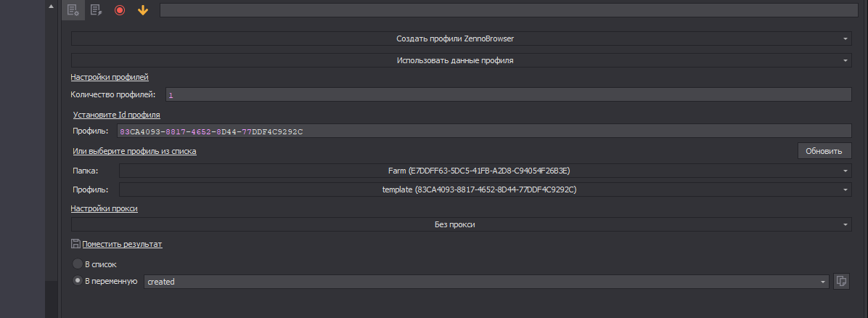868x318 pixels.
Task: Click the Настройки профилей link
Action: 110,77
